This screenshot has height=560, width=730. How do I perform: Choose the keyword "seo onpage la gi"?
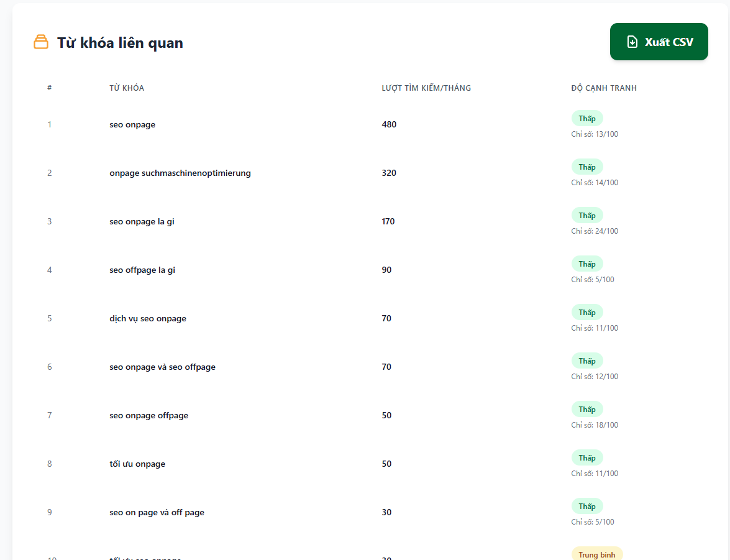pos(142,222)
